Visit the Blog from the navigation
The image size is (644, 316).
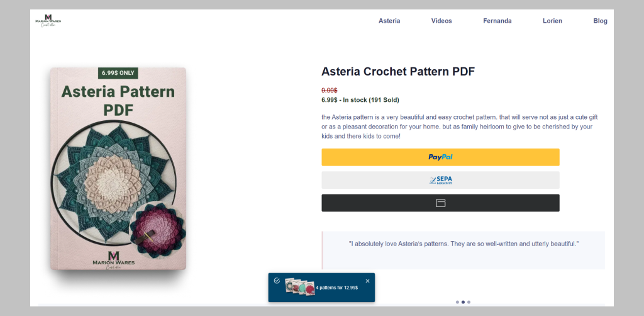coord(600,21)
